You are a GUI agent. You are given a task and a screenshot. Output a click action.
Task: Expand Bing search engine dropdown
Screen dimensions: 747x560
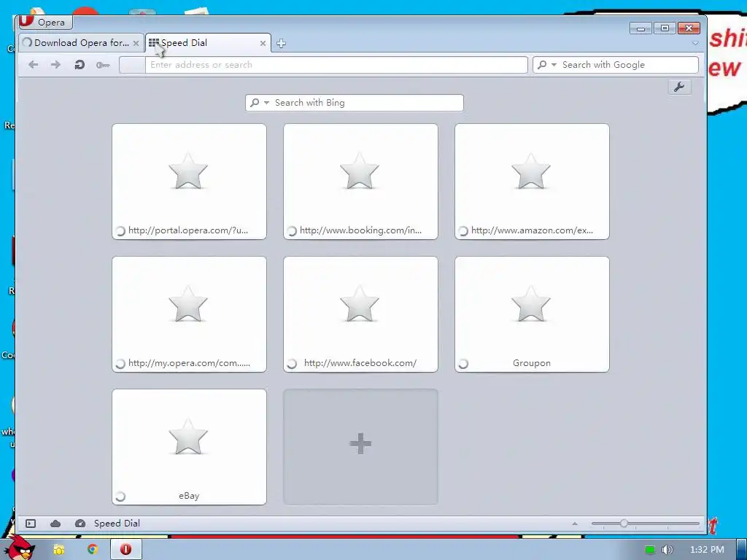pyautogui.click(x=267, y=103)
